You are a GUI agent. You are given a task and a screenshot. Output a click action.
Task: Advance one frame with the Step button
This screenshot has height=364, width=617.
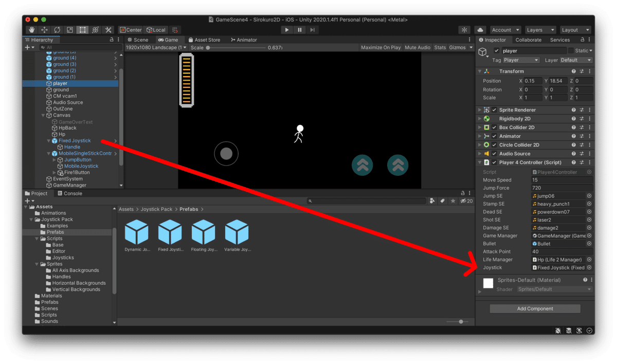[x=312, y=30]
